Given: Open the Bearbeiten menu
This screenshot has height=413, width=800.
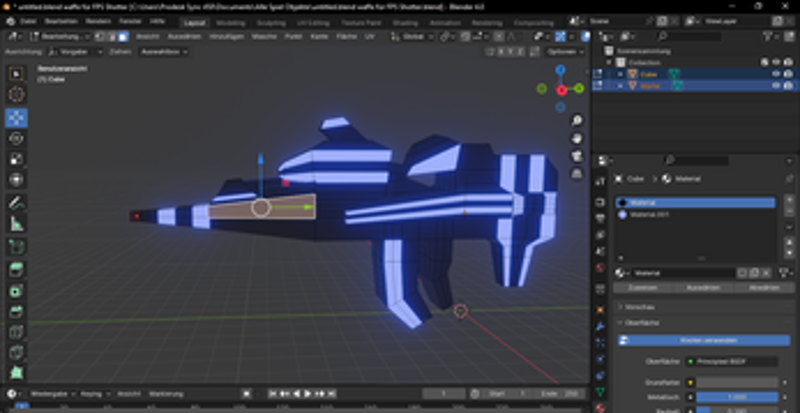Looking at the screenshot, I should pos(61,22).
